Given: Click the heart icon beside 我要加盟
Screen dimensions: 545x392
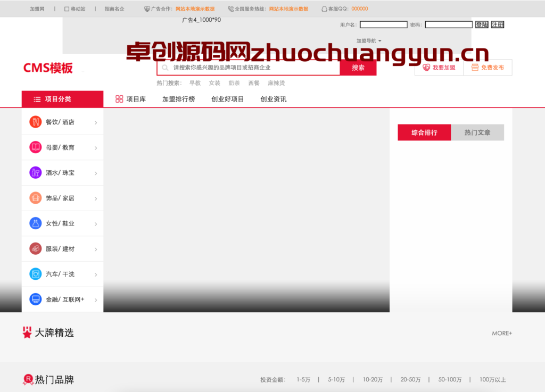Looking at the screenshot, I should 426,68.
